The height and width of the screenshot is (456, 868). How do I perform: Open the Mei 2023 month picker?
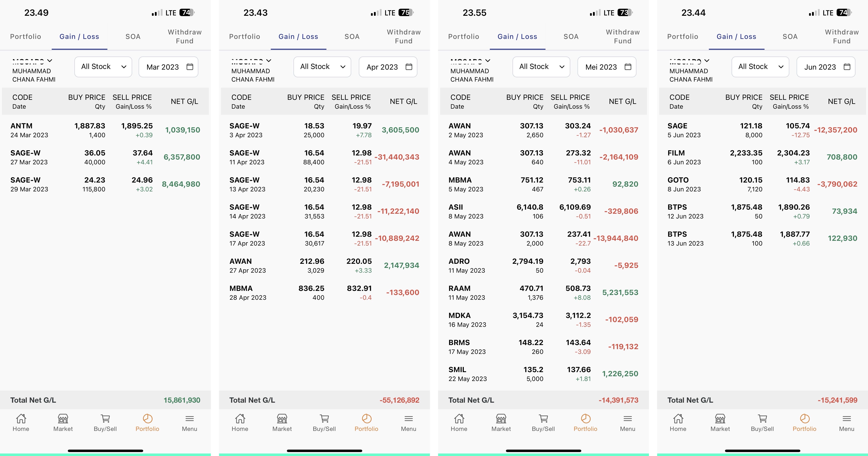[607, 67]
